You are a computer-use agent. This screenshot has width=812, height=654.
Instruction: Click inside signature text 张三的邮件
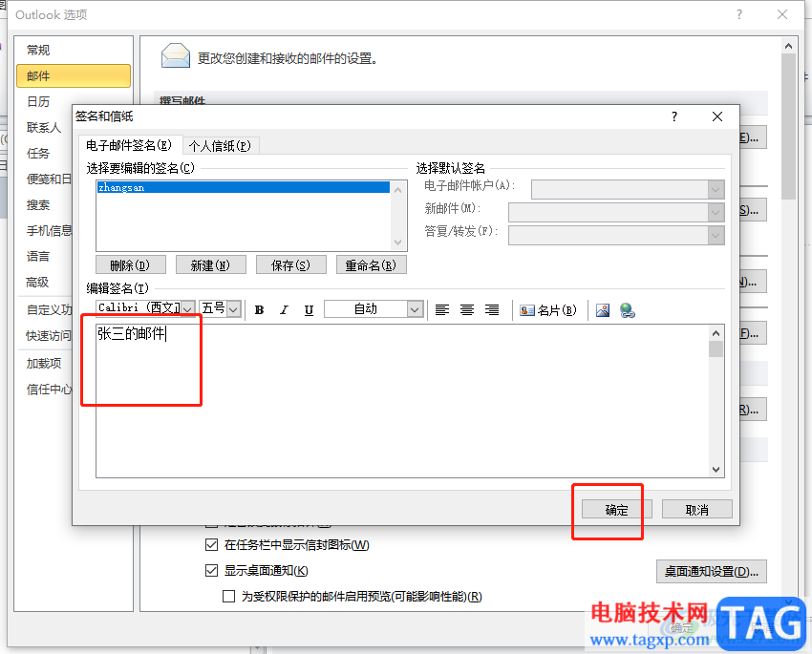pos(131,334)
